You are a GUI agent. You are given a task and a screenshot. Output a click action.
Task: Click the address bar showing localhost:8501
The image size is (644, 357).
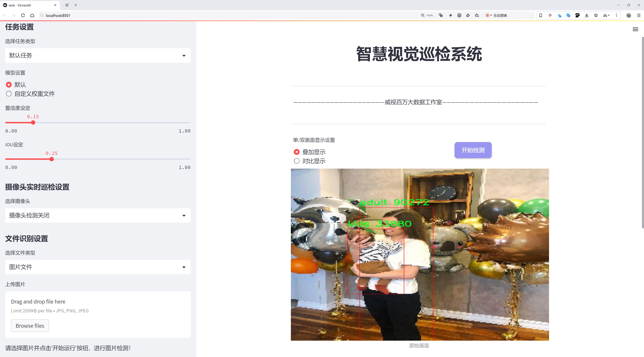click(x=225, y=15)
